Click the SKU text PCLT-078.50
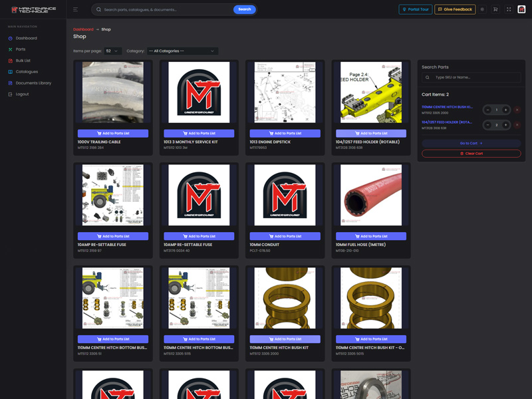 click(x=260, y=251)
